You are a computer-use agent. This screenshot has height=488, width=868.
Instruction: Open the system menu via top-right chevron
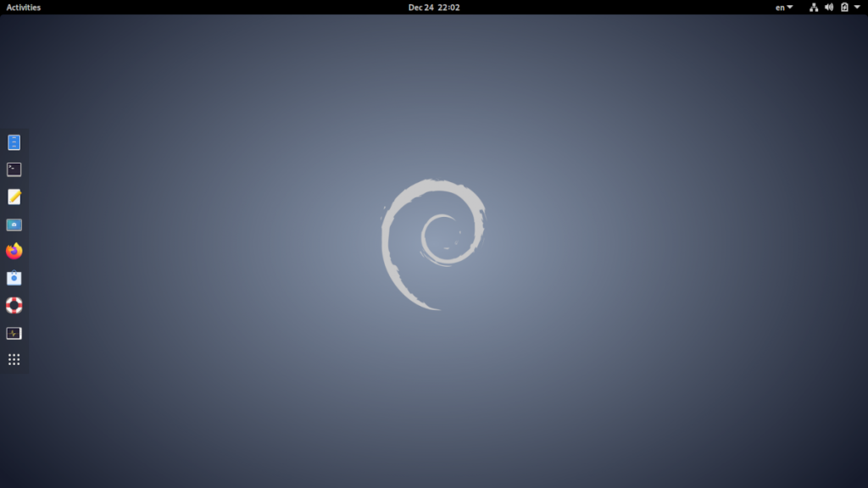click(x=859, y=7)
